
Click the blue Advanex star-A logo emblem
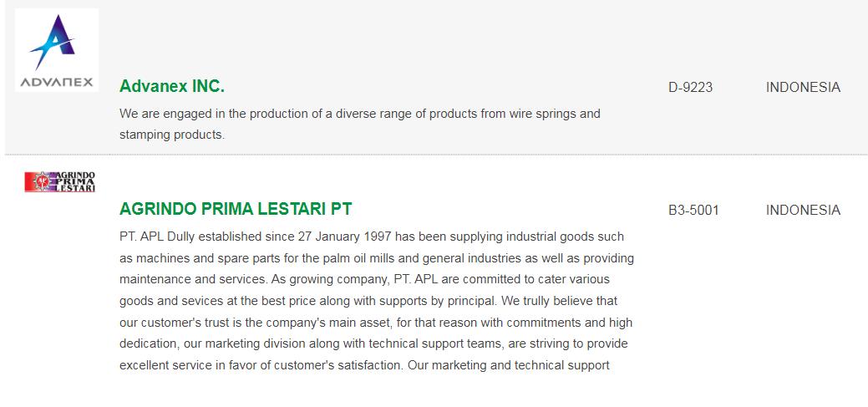pyautogui.click(x=53, y=42)
